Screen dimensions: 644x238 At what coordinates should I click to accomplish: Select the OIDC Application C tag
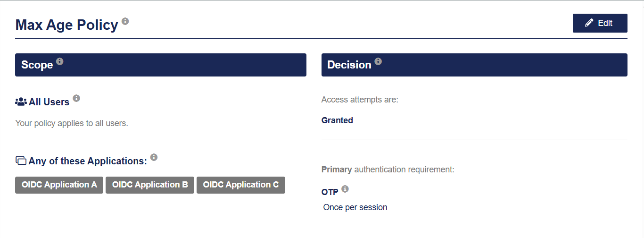[x=240, y=185]
